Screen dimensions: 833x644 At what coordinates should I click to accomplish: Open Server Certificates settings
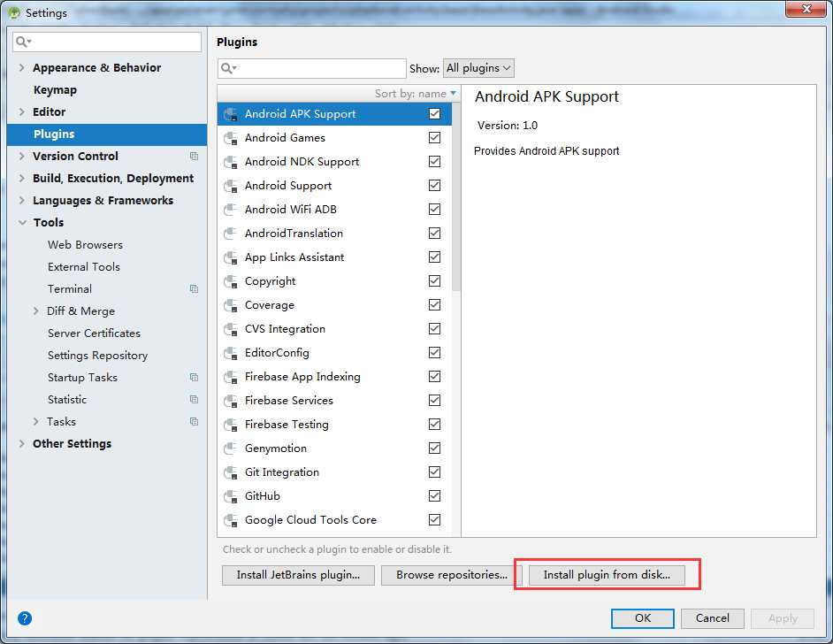coord(94,333)
